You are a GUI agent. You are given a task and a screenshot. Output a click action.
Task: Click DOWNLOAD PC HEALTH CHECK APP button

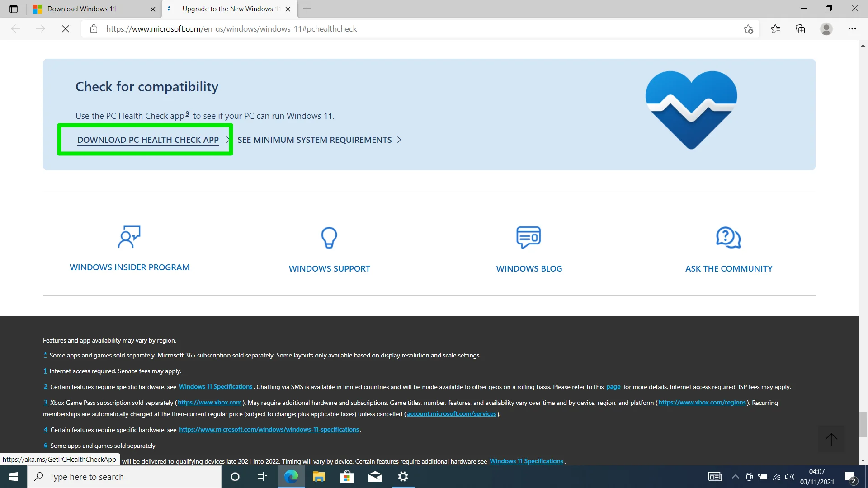coord(148,140)
